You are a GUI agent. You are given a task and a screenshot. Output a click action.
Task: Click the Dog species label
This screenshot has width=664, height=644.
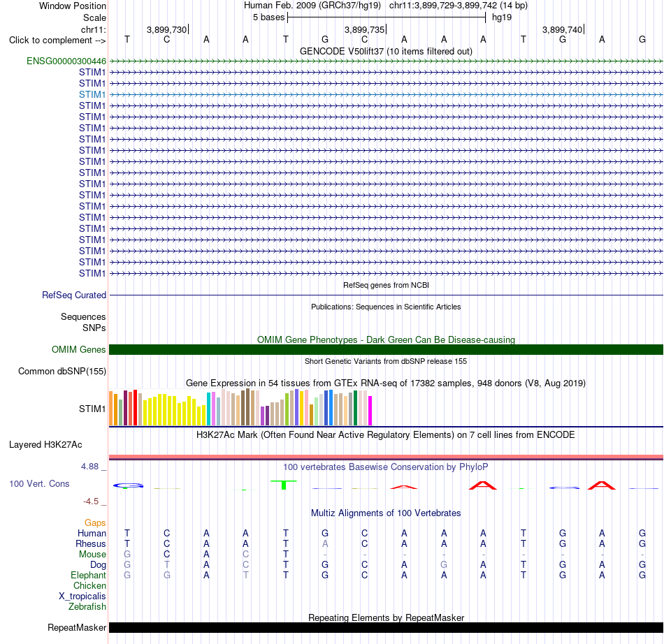click(x=99, y=565)
